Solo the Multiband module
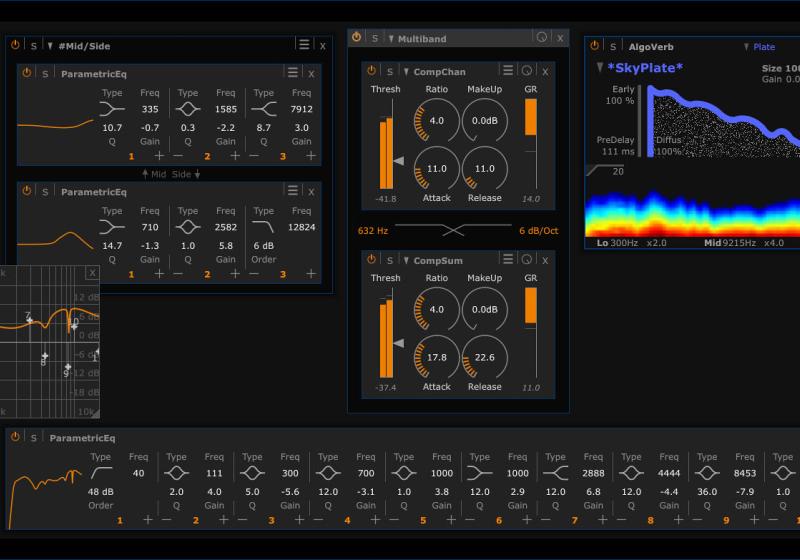This screenshot has width=800, height=560. click(x=375, y=38)
